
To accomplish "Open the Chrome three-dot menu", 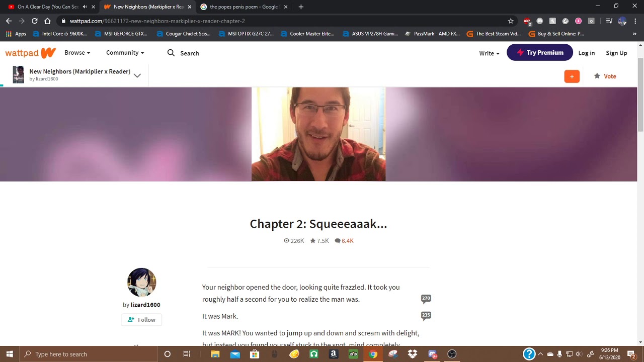I will point(635,21).
